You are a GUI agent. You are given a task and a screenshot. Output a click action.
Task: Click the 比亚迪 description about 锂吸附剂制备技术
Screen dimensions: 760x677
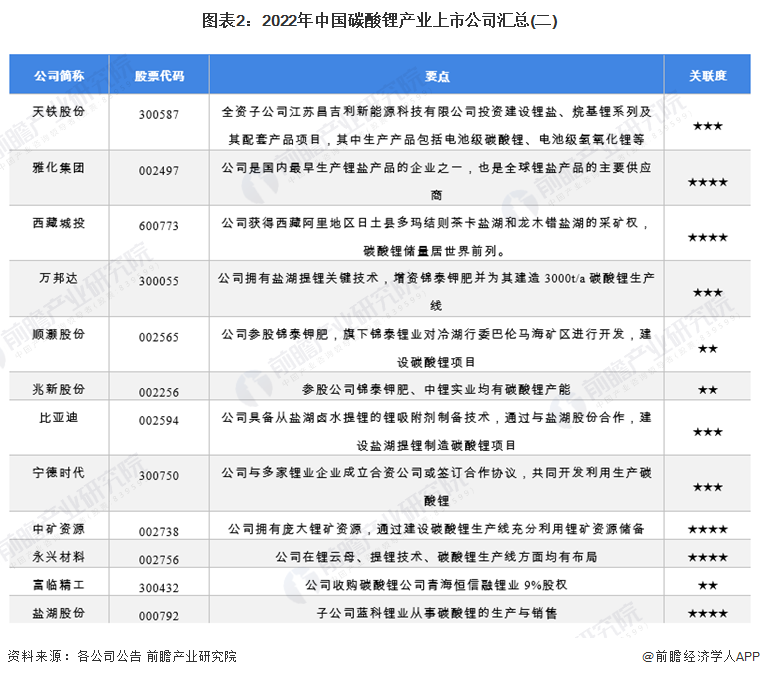tap(436, 431)
